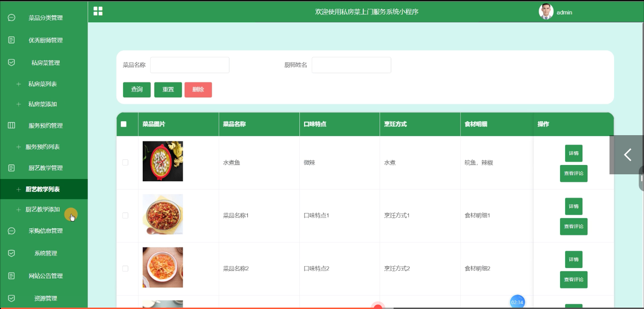This screenshot has width=644, height=309.
Task: Click the 查询 search button
Action: tap(137, 89)
